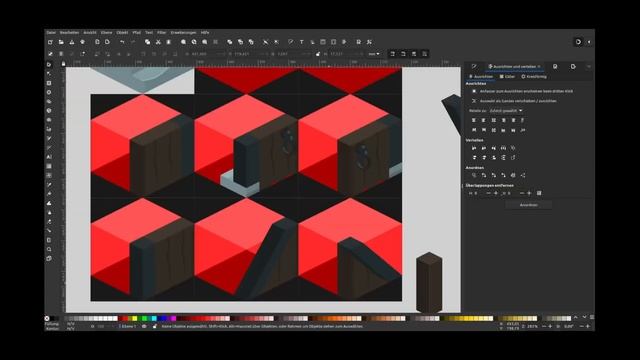Select the text tool in toolbox

[49, 157]
